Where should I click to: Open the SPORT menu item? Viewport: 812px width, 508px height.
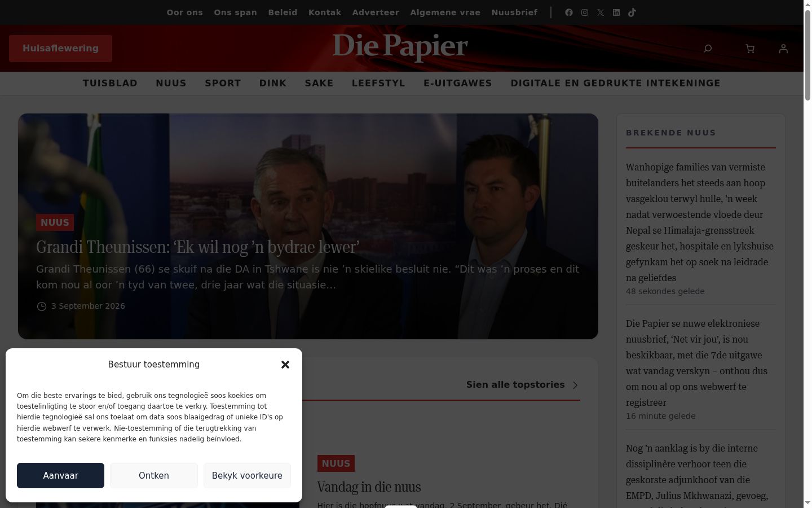(x=223, y=84)
